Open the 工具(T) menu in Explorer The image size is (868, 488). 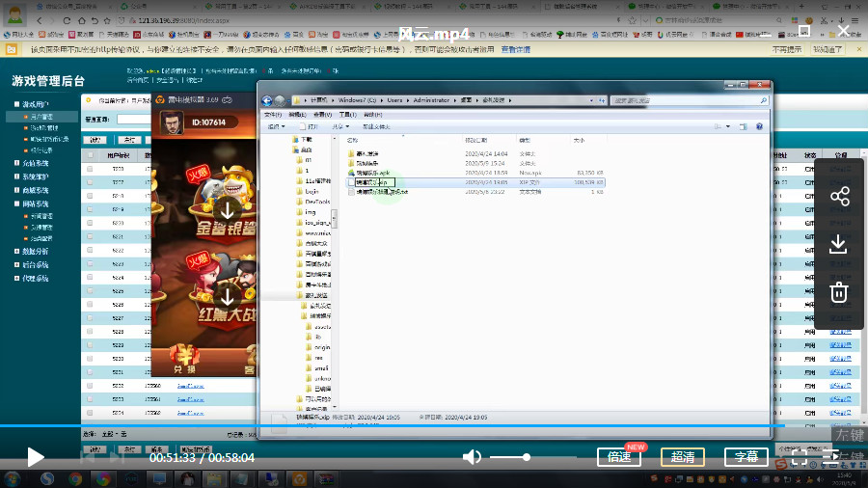click(347, 115)
